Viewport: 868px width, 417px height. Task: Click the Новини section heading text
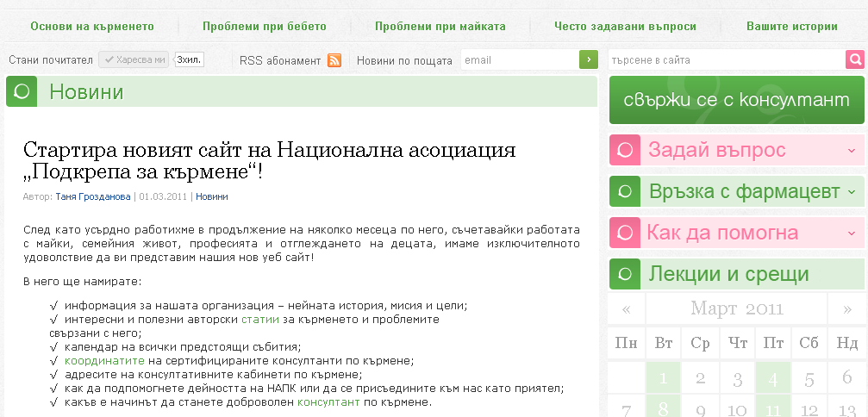[x=86, y=92]
